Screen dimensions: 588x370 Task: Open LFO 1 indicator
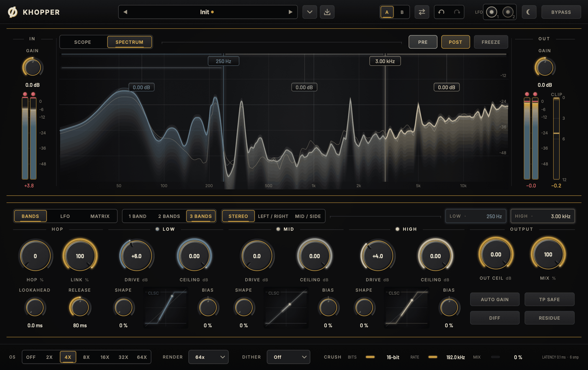pos(491,12)
